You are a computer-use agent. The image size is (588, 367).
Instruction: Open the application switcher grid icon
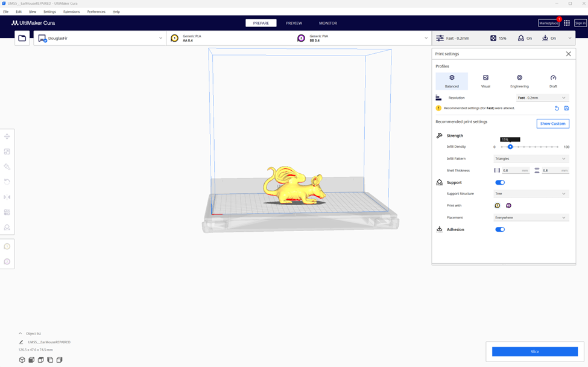tap(567, 23)
